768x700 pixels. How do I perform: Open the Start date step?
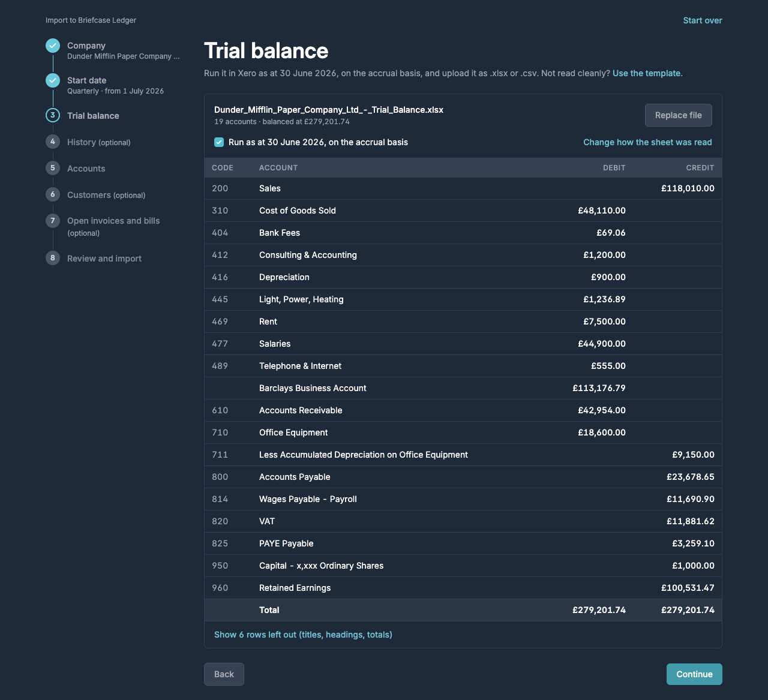pyautogui.click(x=87, y=80)
